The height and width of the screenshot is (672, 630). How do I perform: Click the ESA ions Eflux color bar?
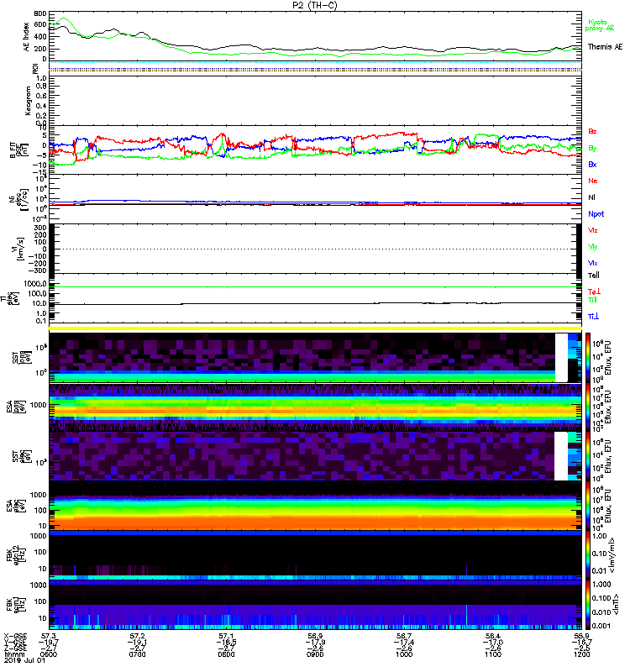(x=588, y=407)
